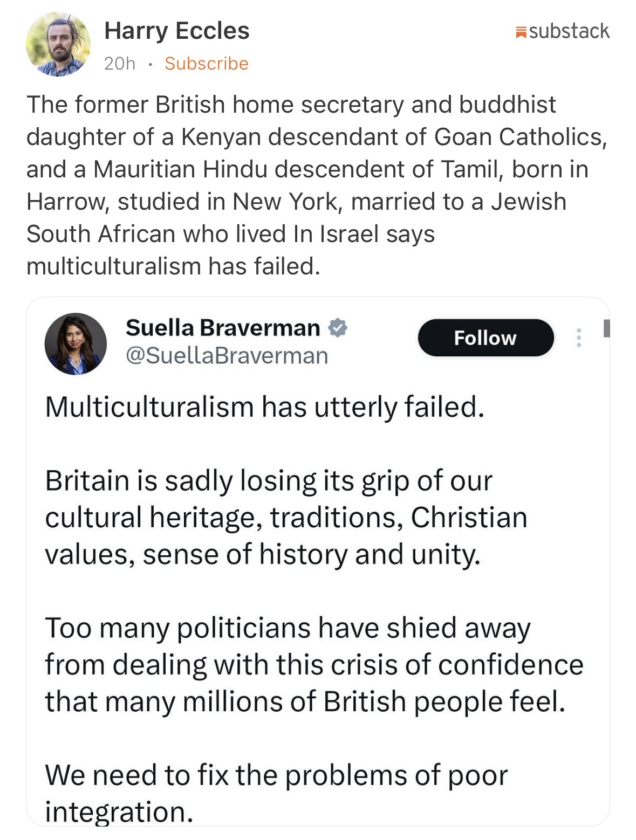Click the substack wordmark text

[569, 31]
